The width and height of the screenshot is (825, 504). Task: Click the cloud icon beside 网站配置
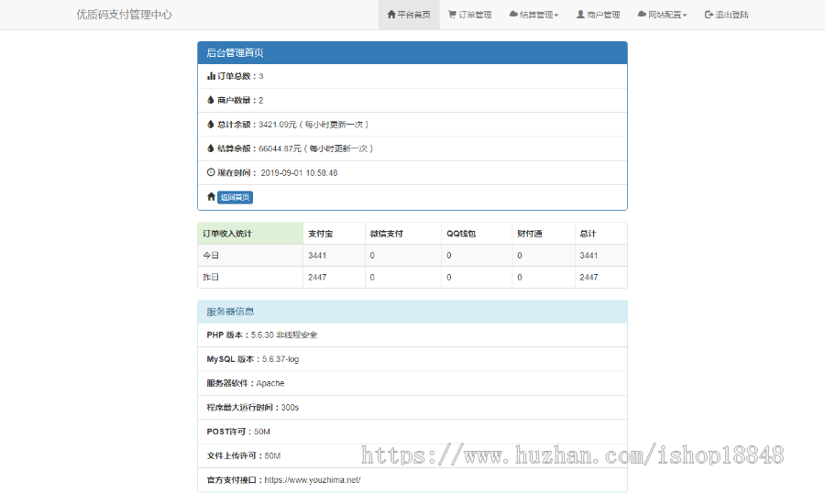pyautogui.click(x=642, y=15)
